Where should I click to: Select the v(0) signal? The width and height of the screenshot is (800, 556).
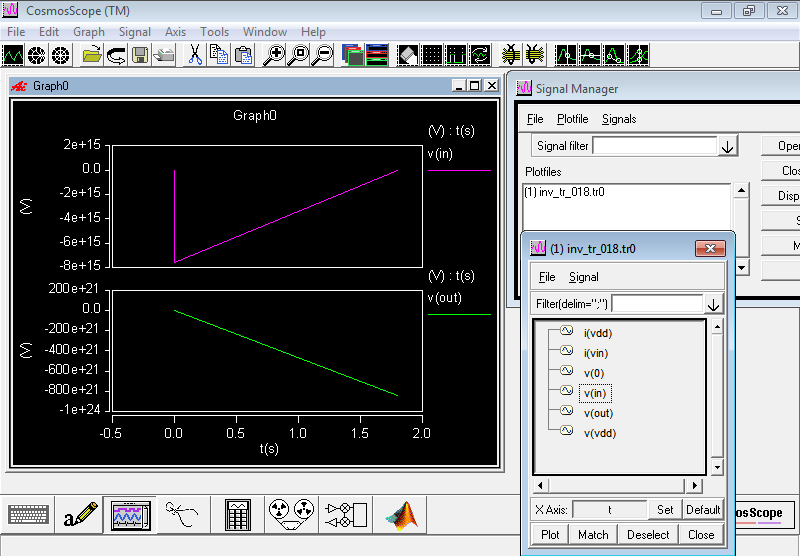click(593, 373)
